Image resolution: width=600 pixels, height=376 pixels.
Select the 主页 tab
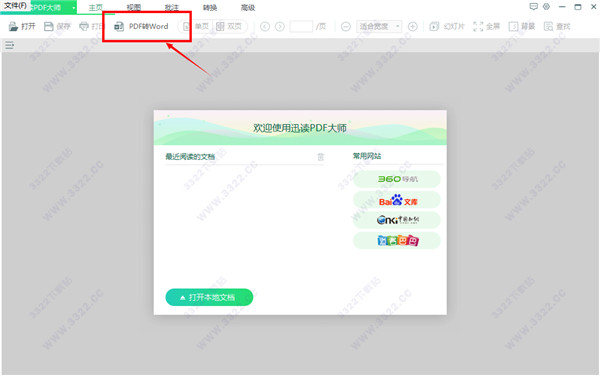[x=96, y=8]
